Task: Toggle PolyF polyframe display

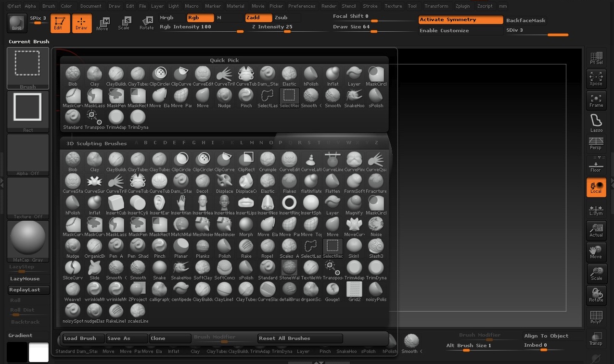Action: tap(596, 316)
